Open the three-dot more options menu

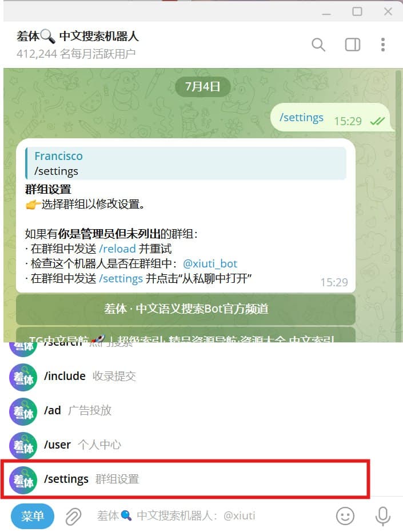[383, 45]
